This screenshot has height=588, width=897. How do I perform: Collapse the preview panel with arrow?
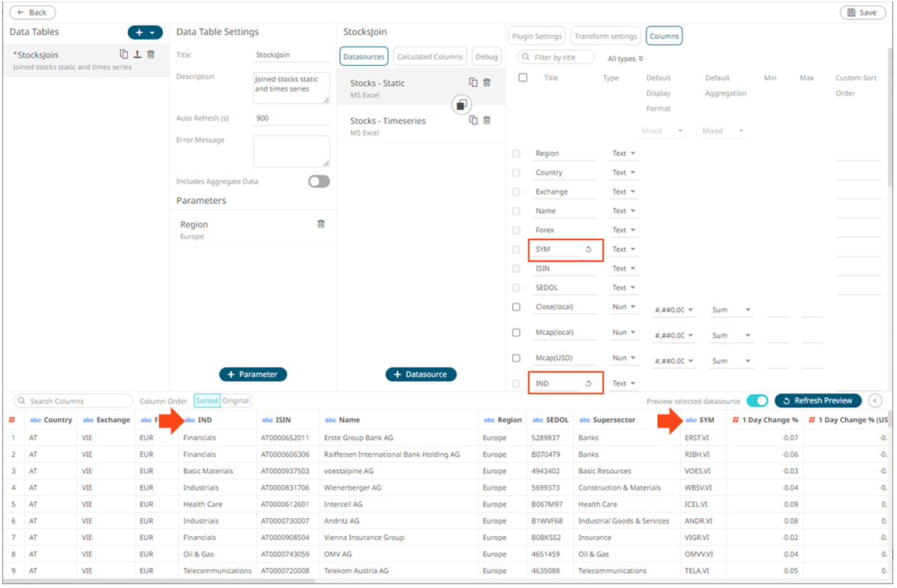875,401
